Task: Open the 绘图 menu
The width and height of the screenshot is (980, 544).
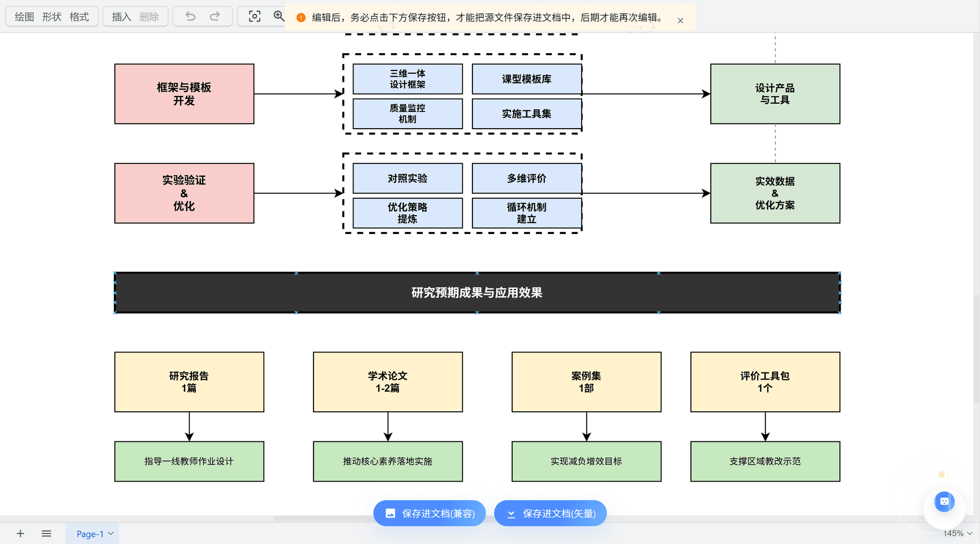Action: [x=24, y=17]
